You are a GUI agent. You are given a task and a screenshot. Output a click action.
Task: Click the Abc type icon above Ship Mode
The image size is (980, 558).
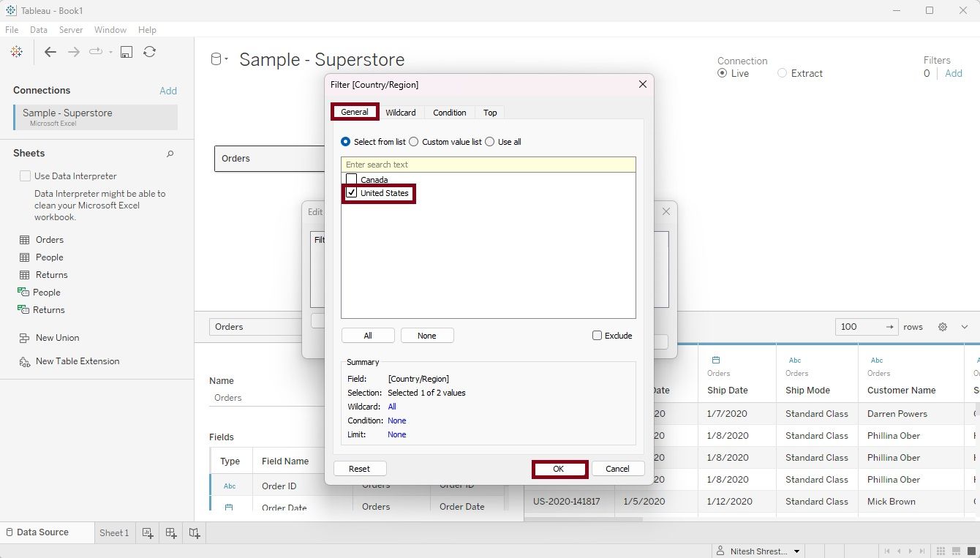795,360
